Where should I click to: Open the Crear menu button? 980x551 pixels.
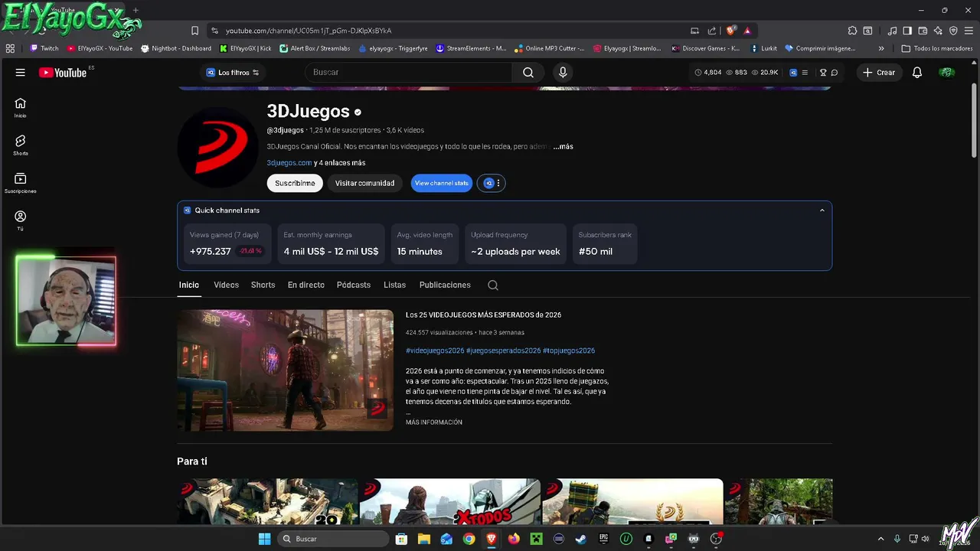(879, 73)
